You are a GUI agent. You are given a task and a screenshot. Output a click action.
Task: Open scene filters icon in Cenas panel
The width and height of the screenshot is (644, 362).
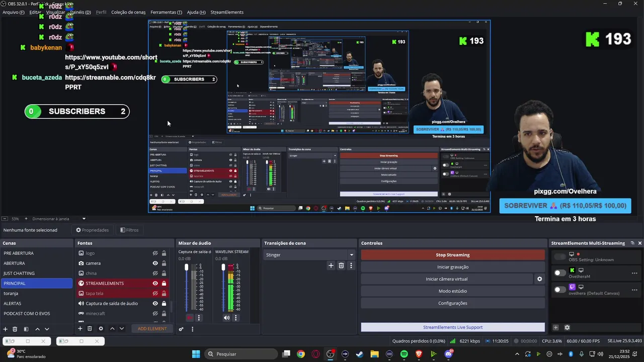point(26,329)
